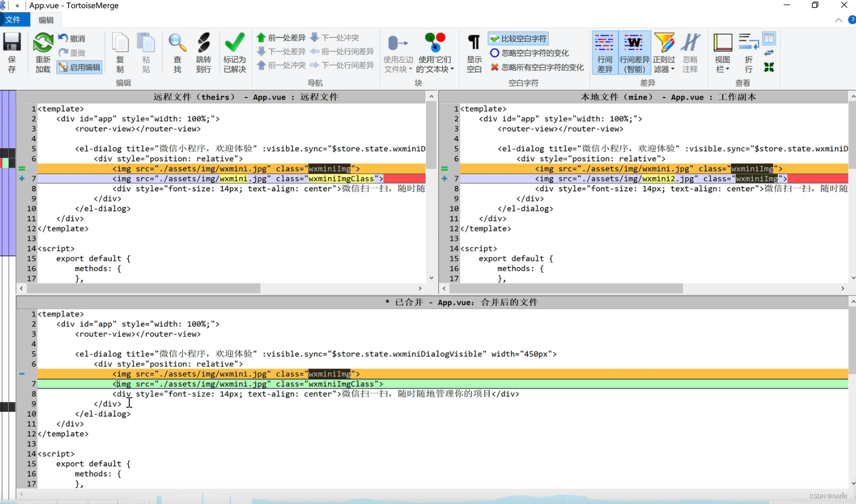Click the minus marker in merged pane margin
This screenshot has width=856, height=504.
tap(22, 374)
